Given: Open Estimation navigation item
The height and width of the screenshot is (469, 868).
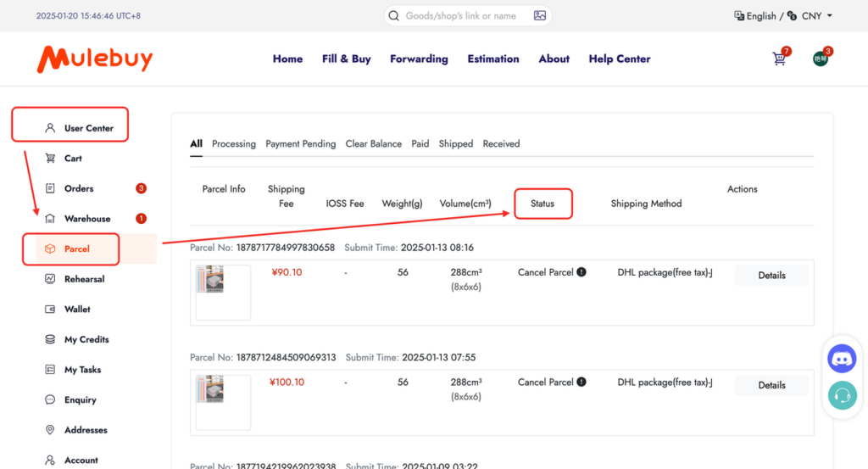Looking at the screenshot, I should click(493, 59).
